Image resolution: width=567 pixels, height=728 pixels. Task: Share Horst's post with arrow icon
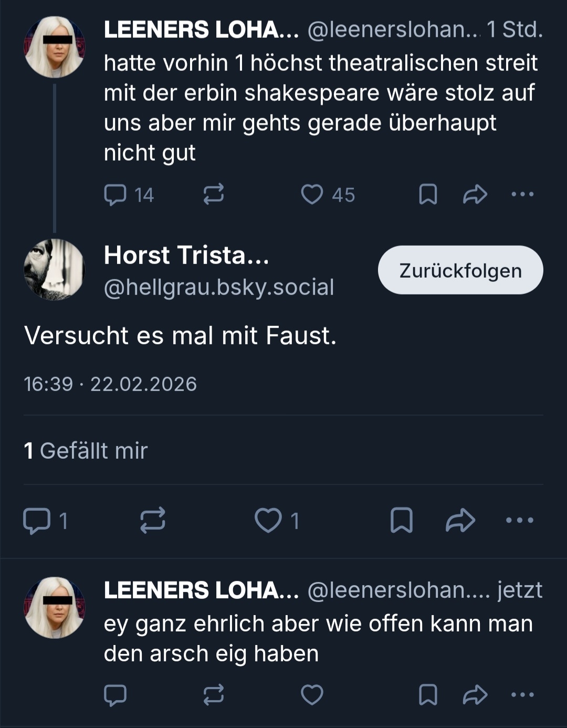tap(460, 521)
